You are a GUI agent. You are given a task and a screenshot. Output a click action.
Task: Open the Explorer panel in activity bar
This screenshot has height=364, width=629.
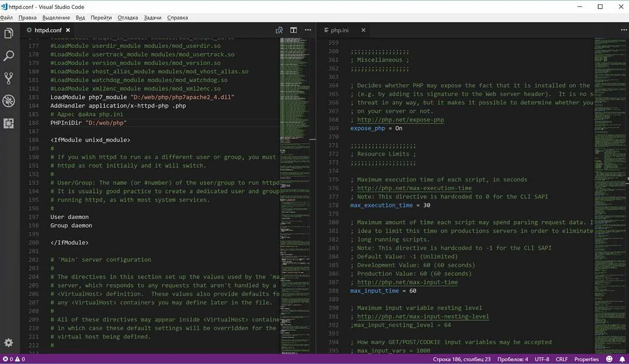[x=8, y=34]
